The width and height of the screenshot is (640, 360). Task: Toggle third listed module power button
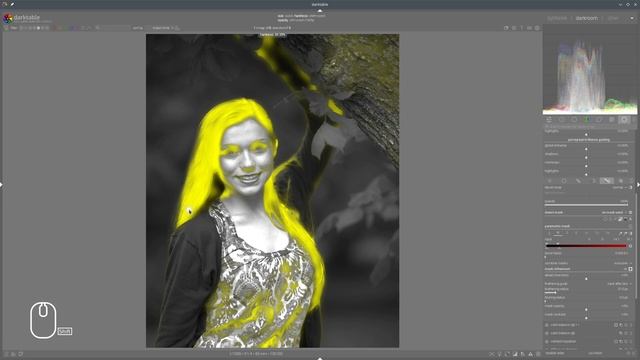click(547, 341)
